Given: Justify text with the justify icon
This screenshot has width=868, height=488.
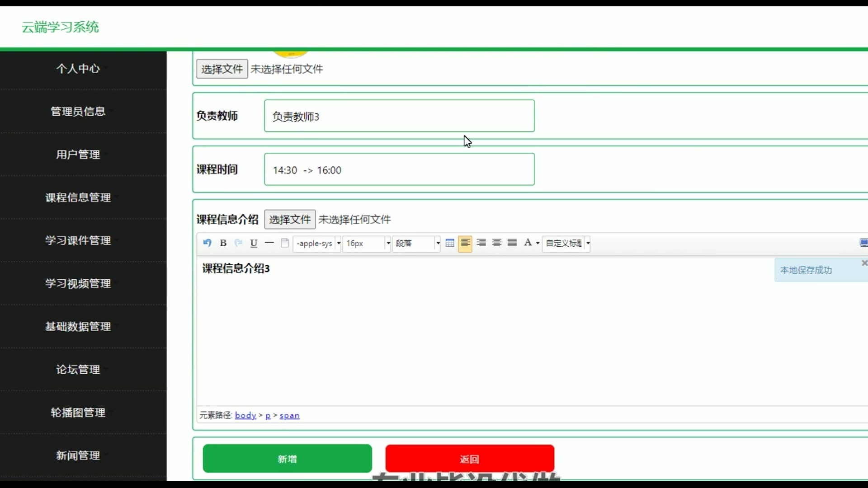Looking at the screenshot, I should point(512,243).
